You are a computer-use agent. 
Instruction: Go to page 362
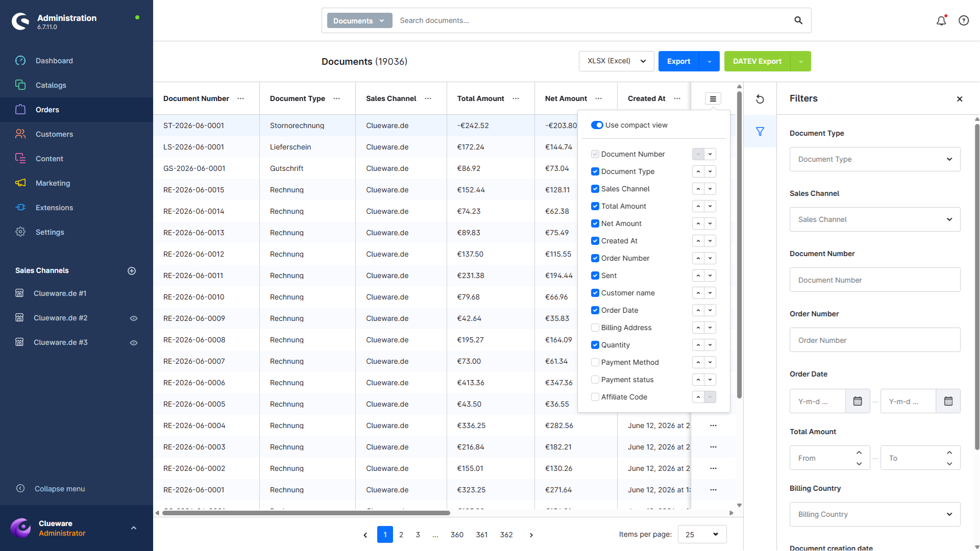[506, 534]
